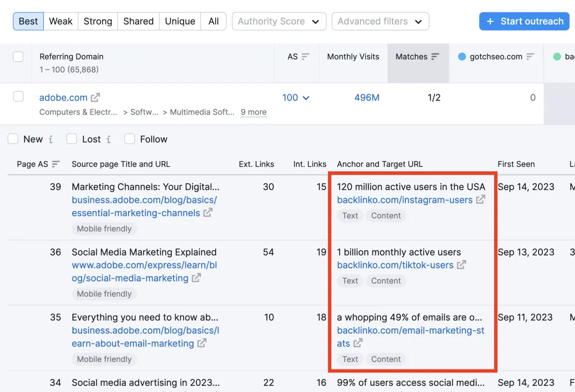Open backlinko.com/tiktok-users target link
This screenshot has height=392, width=575.
395,265
